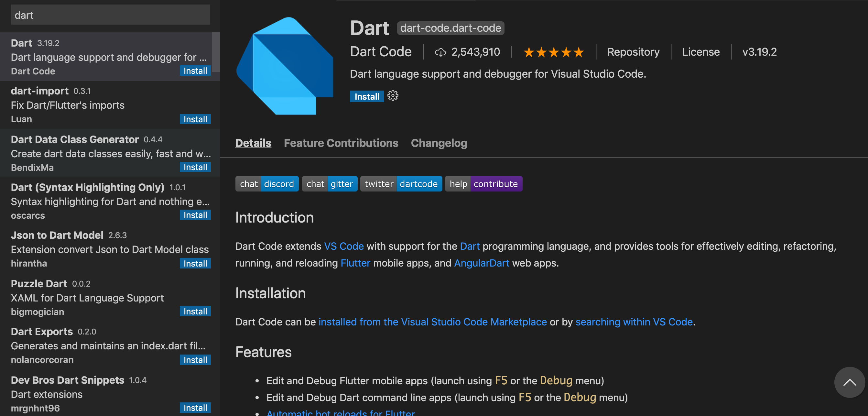Switch to the Feature Contributions tab
This screenshot has height=416, width=868.
tap(341, 143)
